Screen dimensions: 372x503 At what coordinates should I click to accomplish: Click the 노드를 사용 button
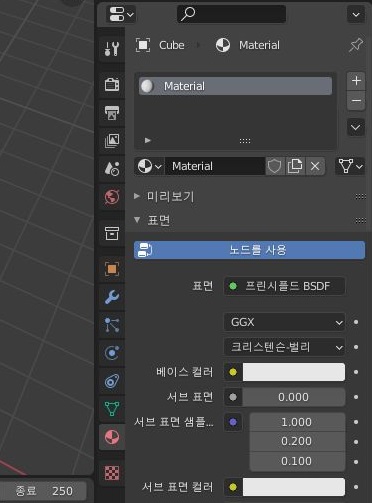pos(249,250)
